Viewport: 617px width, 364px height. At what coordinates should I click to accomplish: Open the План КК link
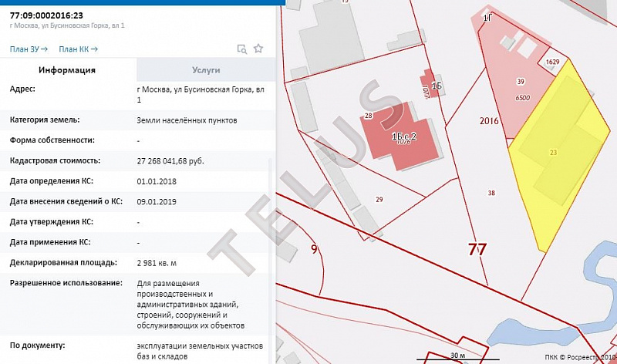click(x=79, y=49)
